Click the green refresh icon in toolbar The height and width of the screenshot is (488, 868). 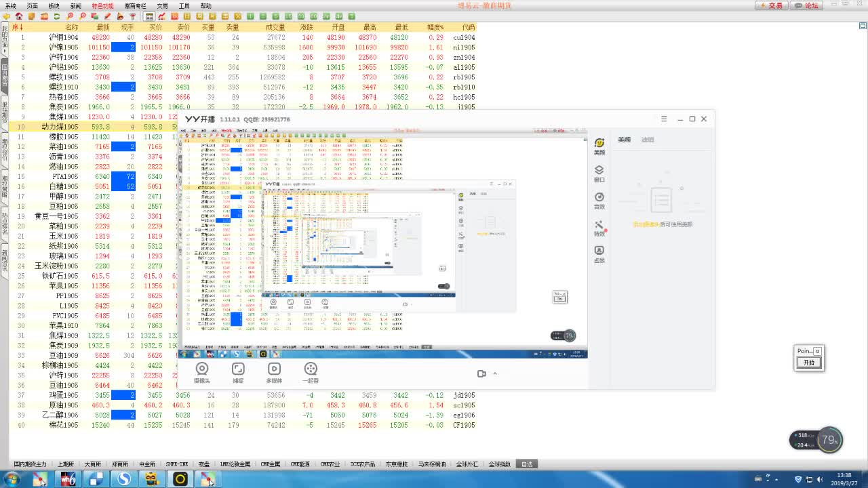[x=57, y=16]
